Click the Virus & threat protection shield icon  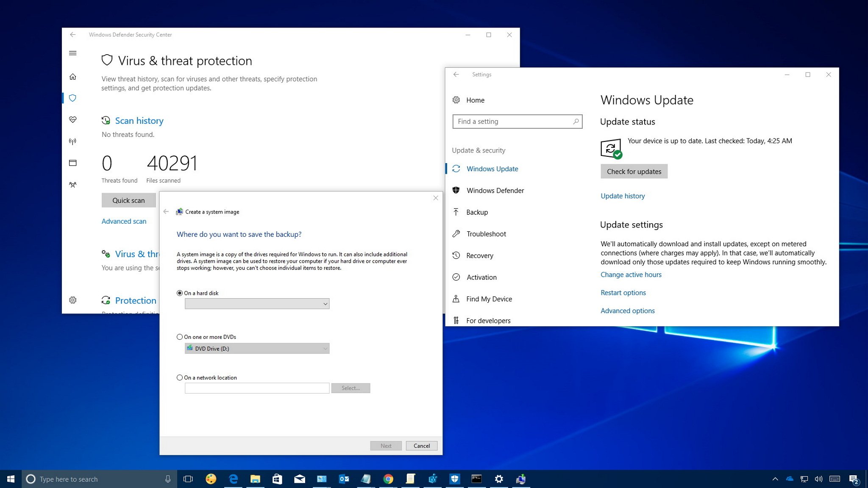click(73, 98)
